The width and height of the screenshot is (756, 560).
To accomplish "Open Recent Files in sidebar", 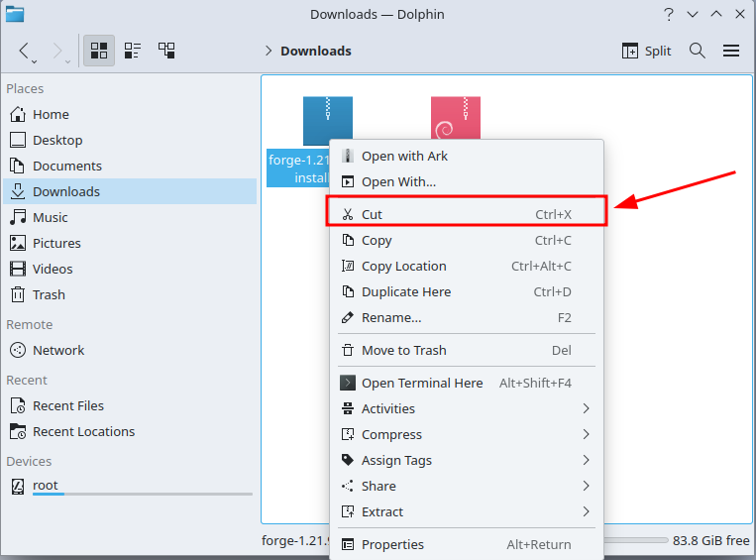I will click(67, 405).
